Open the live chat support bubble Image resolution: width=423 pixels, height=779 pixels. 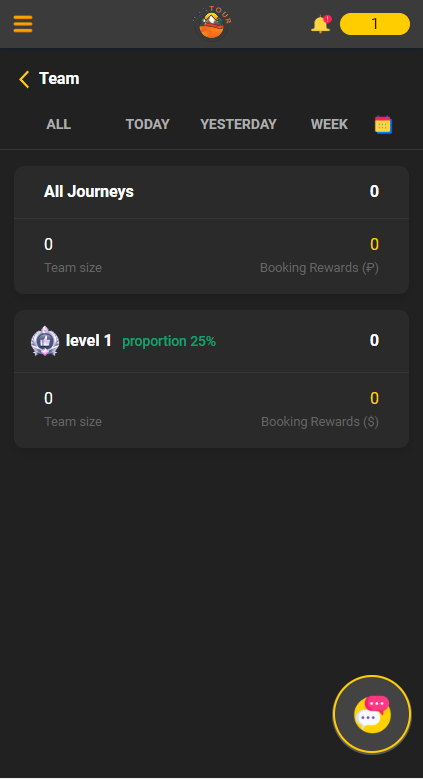[372, 714]
